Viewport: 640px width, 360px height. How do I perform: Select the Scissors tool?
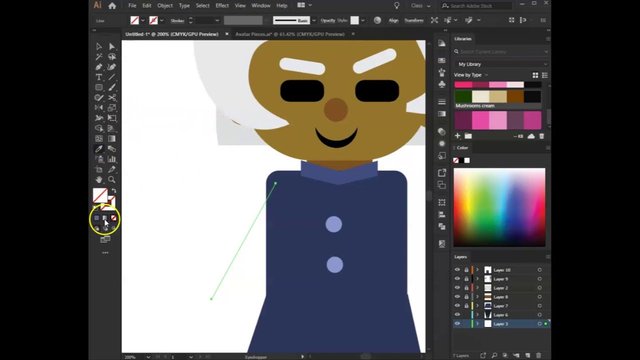pyautogui.click(x=112, y=98)
